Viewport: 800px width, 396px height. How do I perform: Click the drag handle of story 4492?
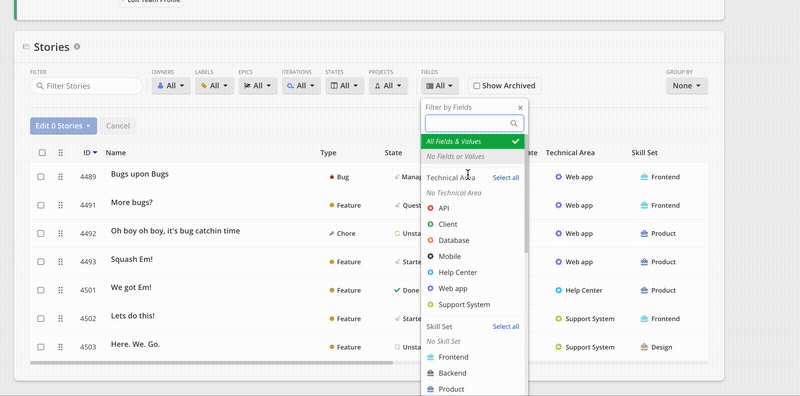tap(60, 233)
